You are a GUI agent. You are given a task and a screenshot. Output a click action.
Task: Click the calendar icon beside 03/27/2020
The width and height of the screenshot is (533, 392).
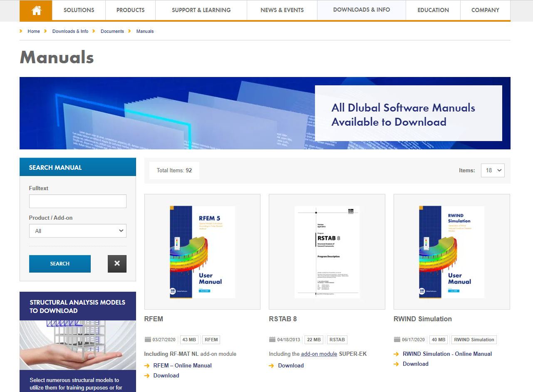[148, 340]
